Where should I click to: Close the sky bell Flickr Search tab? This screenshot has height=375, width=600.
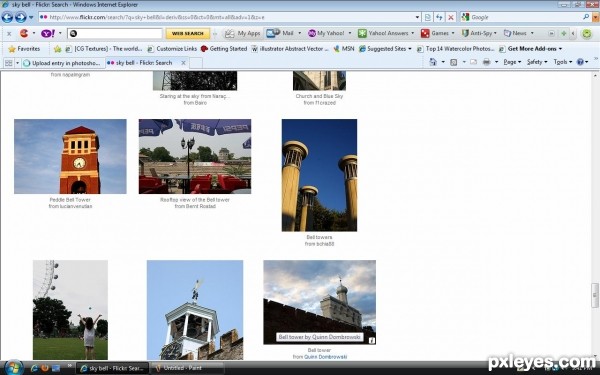pyautogui.click(x=183, y=63)
